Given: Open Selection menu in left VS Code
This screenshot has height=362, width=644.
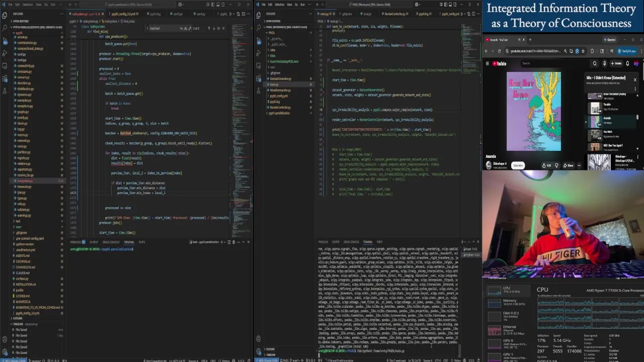Looking at the screenshot, I should [x=28, y=5].
